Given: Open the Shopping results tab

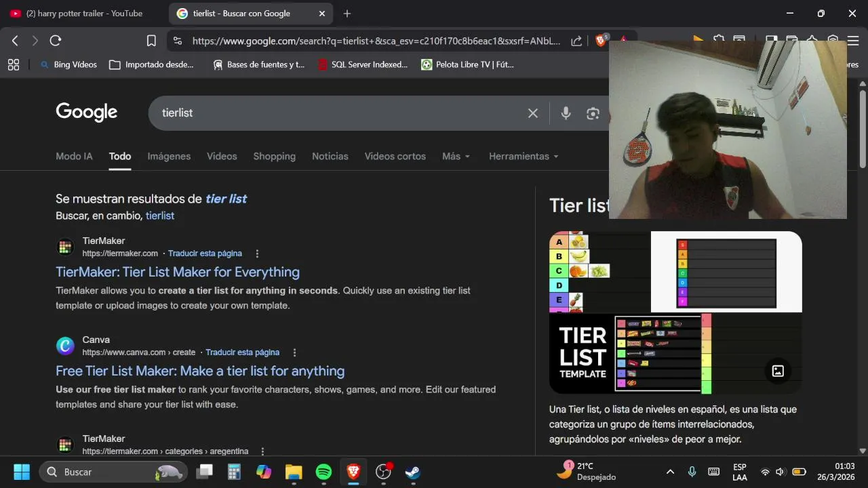Looking at the screenshot, I should pos(274,157).
